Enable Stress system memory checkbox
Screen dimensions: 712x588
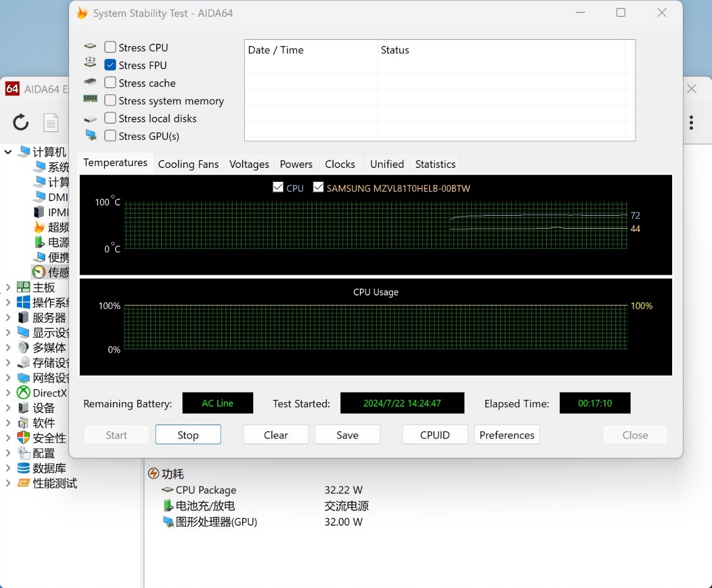(x=111, y=100)
